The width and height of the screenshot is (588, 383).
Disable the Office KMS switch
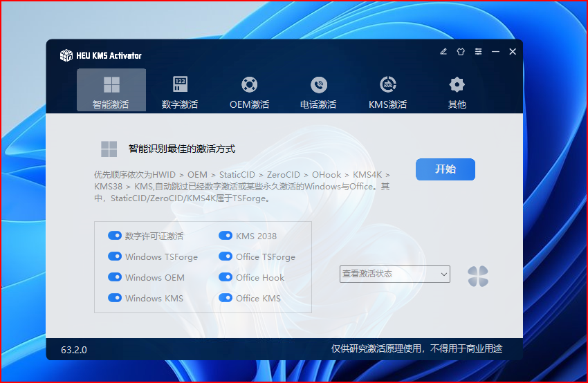[226, 297]
